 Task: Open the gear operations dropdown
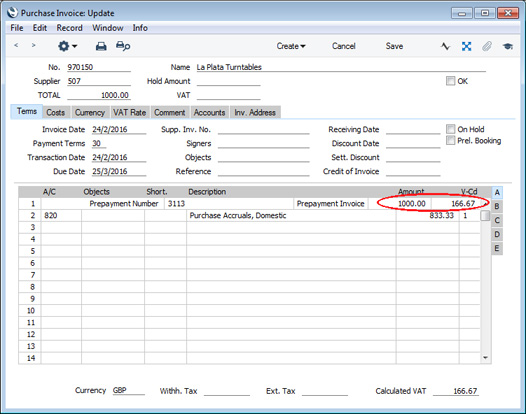tap(67, 46)
